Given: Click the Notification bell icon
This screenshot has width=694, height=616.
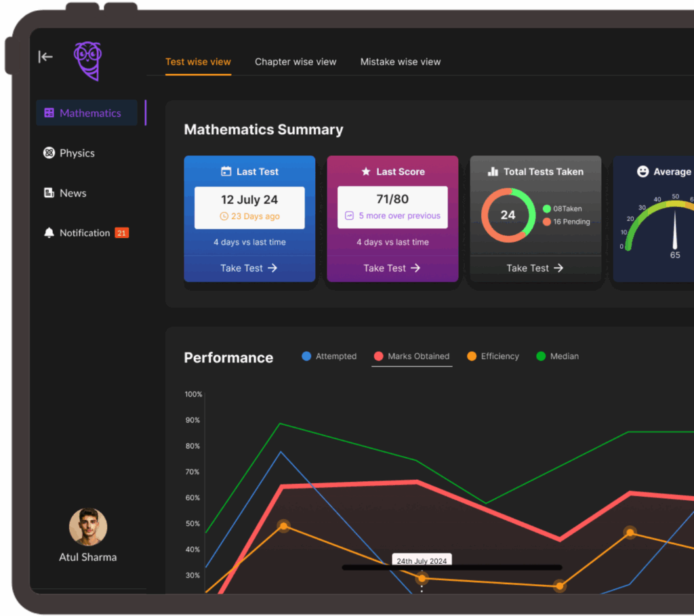Looking at the screenshot, I should coord(49,233).
